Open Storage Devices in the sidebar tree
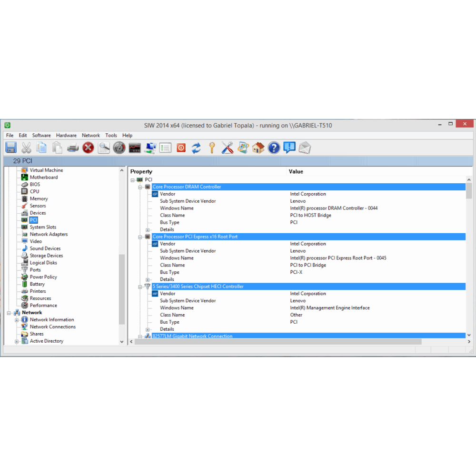 [47, 256]
